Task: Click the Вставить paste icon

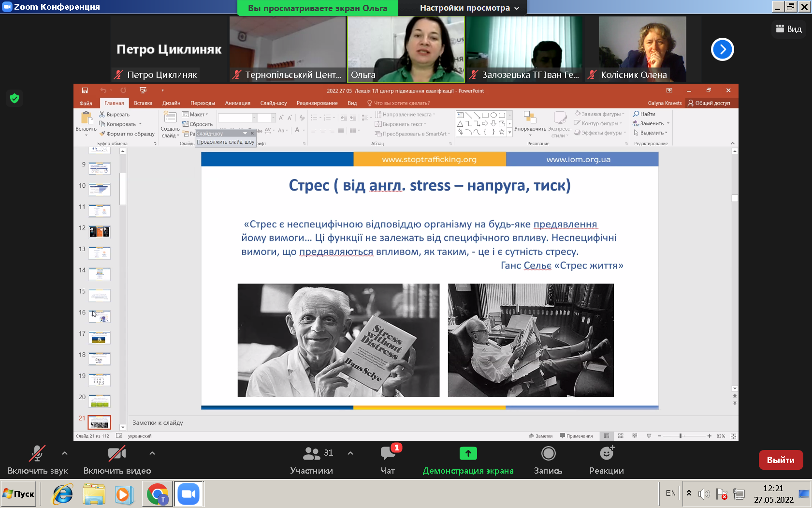Action: (x=86, y=118)
